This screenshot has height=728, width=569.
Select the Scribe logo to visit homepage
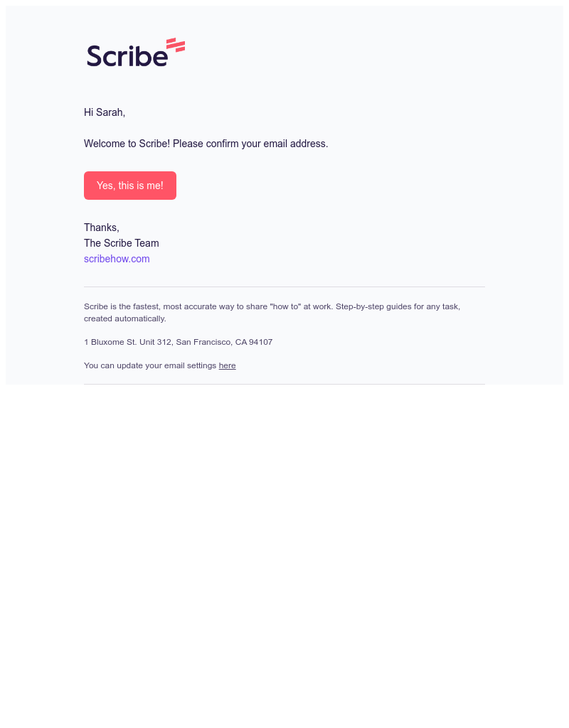point(135,51)
